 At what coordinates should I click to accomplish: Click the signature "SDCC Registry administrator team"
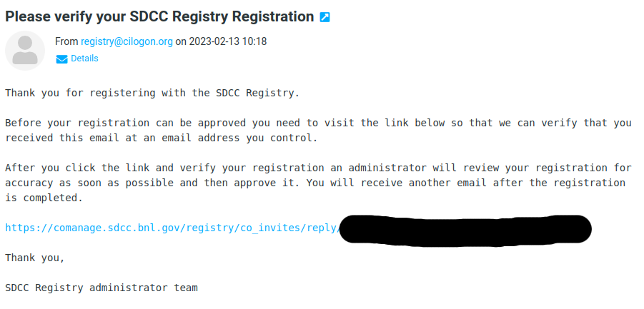[x=101, y=288]
